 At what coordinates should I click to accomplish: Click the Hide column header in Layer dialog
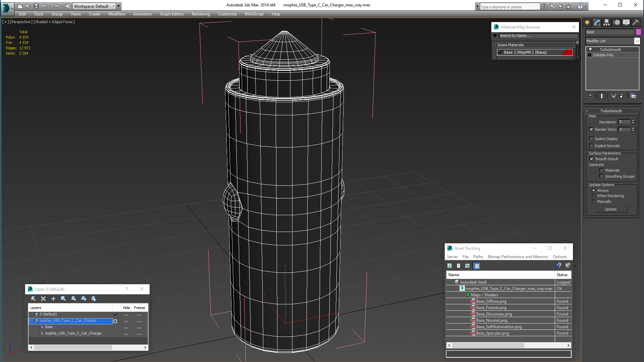tap(126, 308)
